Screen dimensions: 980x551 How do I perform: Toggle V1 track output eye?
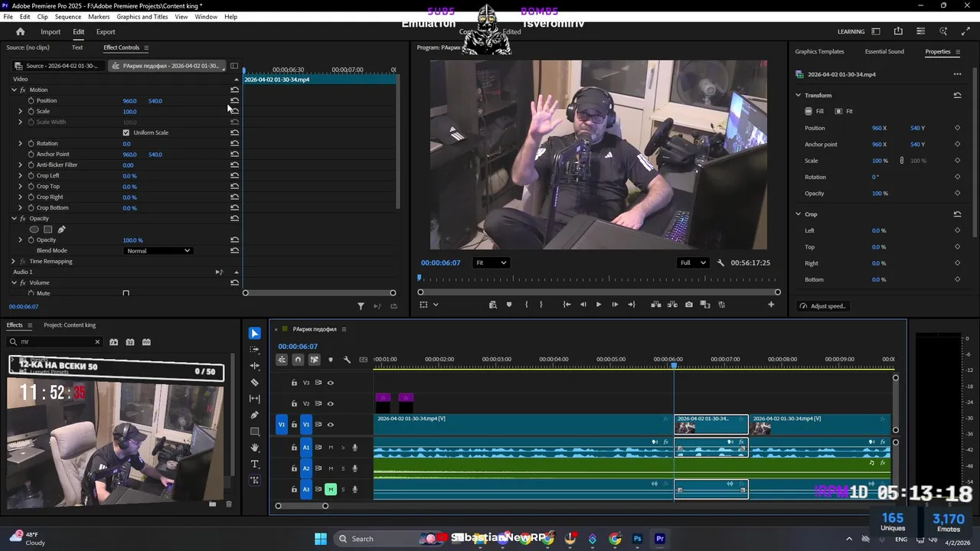point(331,425)
